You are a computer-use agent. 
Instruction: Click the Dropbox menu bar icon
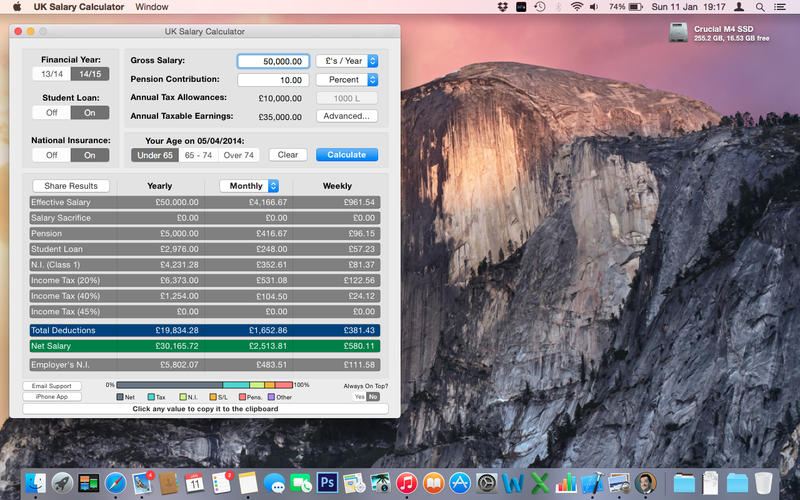point(501,7)
